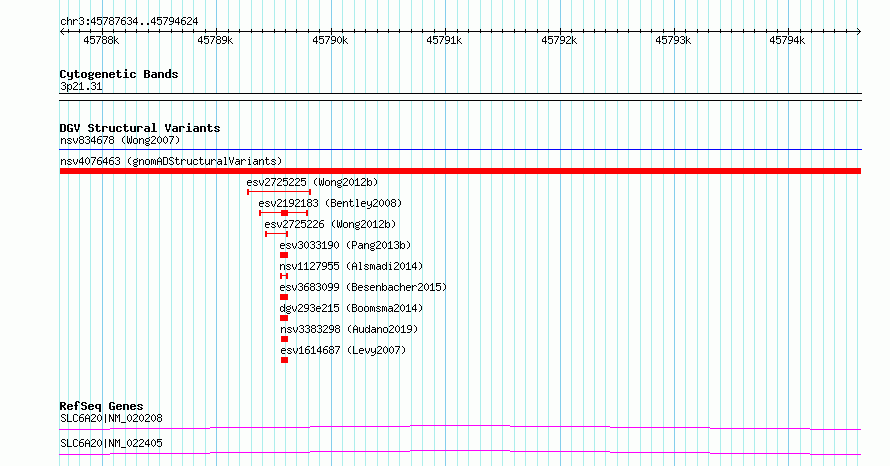Image resolution: width=890 pixels, height=466 pixels.
Task: Select label esv3683099 (Besenbacher2015)
Action: point(363,287)
